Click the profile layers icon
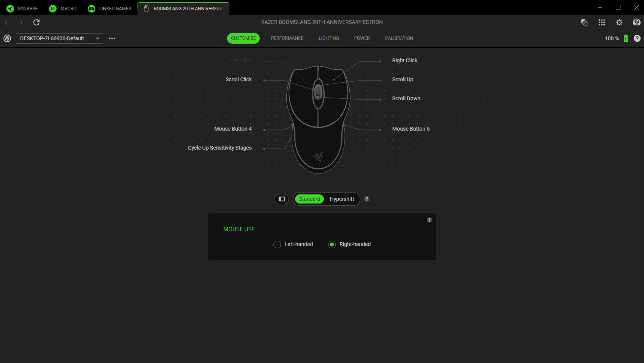The width and height of the screenshot is (644, 363). coord(7,38)
